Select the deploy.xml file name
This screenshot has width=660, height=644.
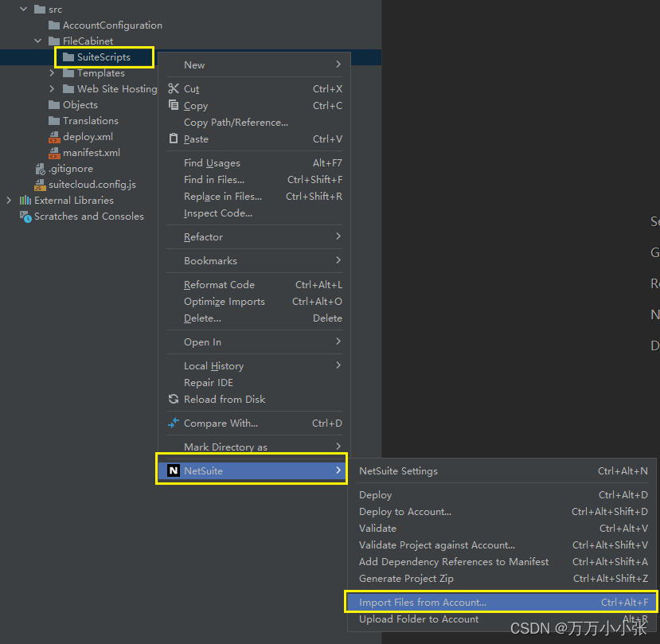(x=88, y=137)
